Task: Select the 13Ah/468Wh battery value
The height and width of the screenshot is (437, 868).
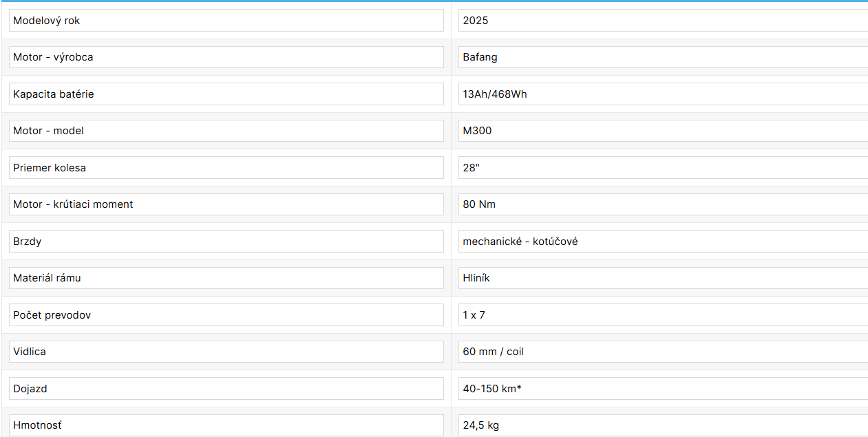Action: pos(662,94)
